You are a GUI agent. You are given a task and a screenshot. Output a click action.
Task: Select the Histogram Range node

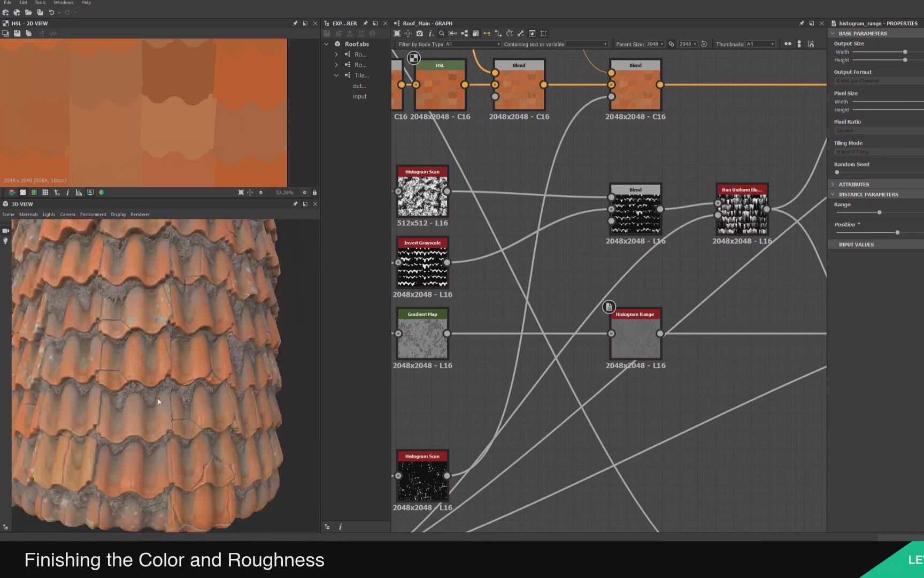(635, 333)
